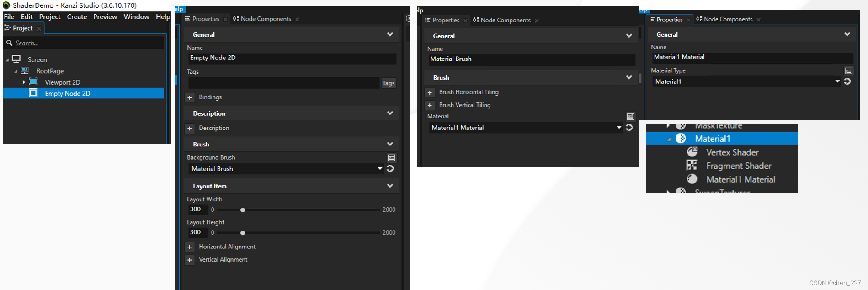Click the project Search field

84,43
